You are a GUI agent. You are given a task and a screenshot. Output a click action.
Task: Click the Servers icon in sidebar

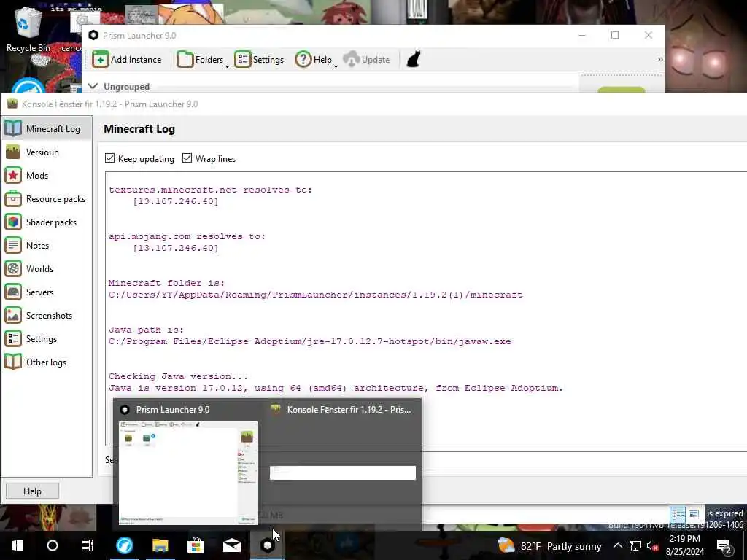coord(13,292)
